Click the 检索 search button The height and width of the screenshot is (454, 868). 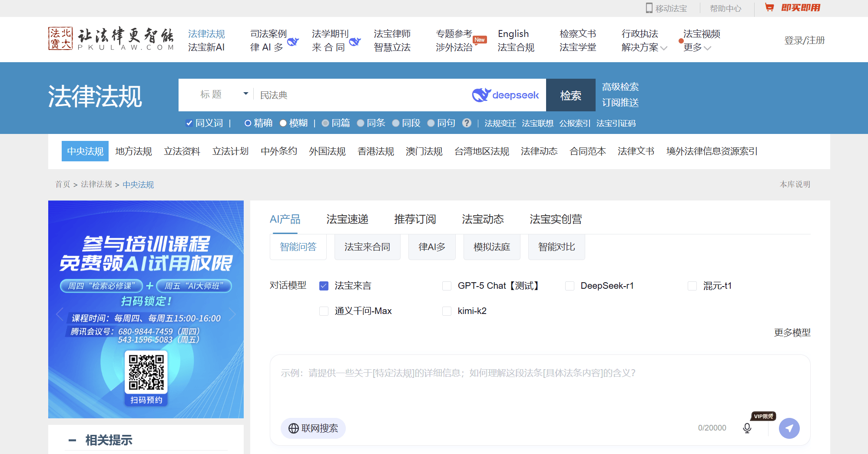tap(570, 95)
